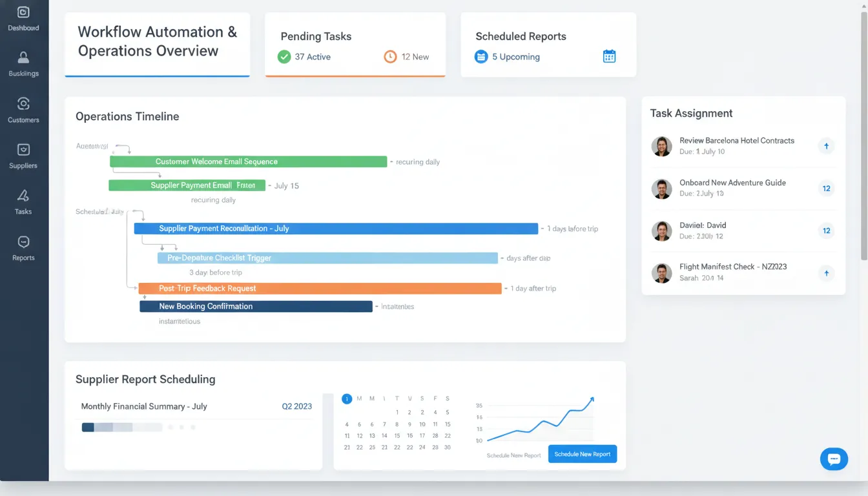The width and height of the screenshot is (868, 496).
Task: Click the 12 New label
Action: click(415, 57)
